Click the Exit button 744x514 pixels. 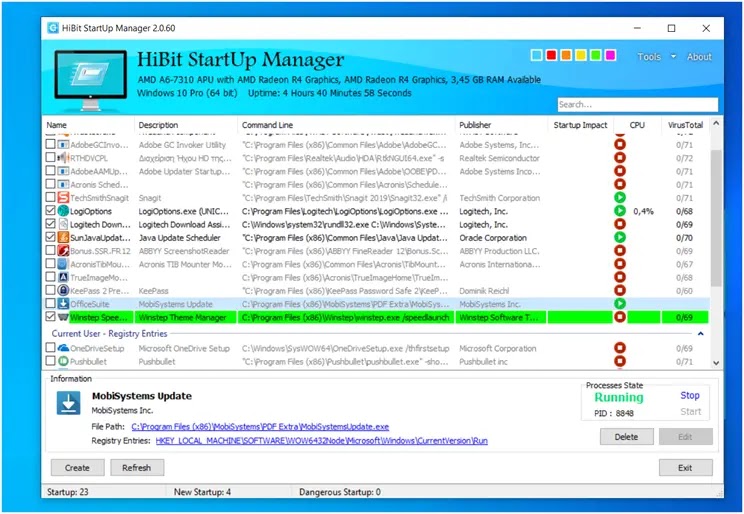pos(685,467)
